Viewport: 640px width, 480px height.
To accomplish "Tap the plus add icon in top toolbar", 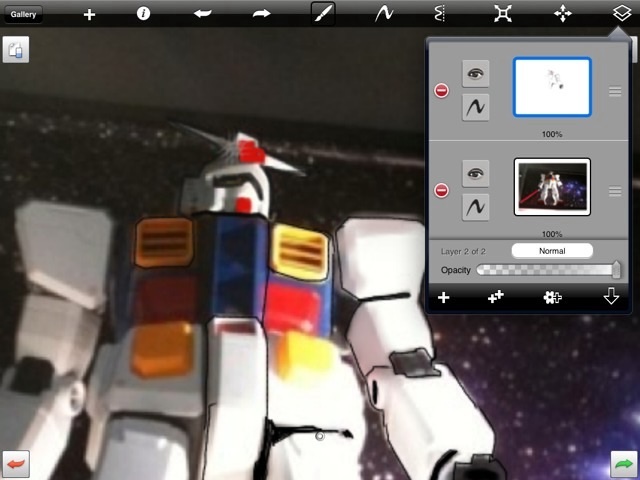I will pyautogui.click(x=89, y=15).
